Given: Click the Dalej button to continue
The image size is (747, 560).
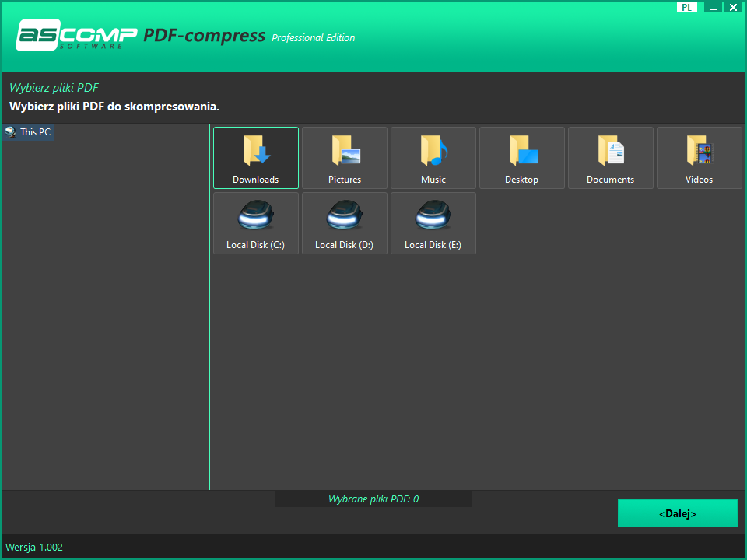Looking at the screenshot, I should (x=678, y=513).
